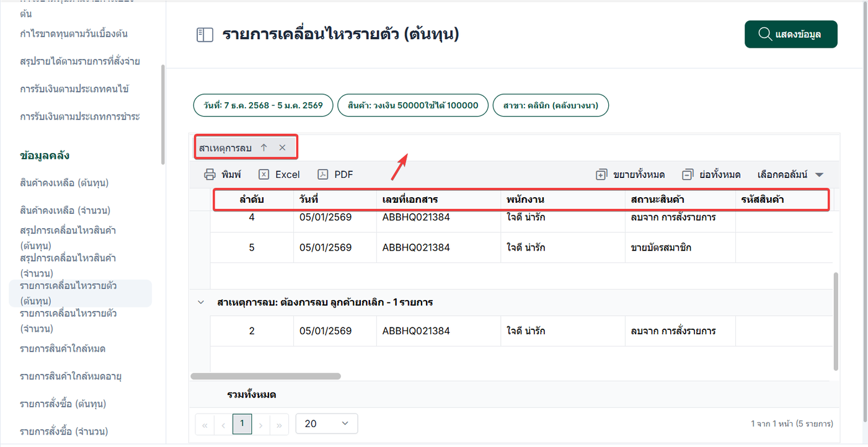Screen dimensions: 868x447
Task: Click ลบจาก การสั่งรายการ in row 2
Action: click(x=673, y=331)
